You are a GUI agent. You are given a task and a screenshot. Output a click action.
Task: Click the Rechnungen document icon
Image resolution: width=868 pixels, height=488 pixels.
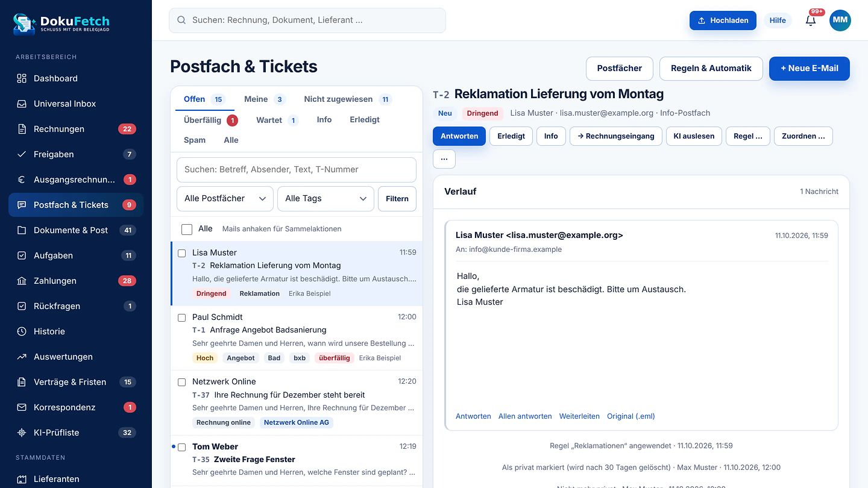tap(22, 129)
